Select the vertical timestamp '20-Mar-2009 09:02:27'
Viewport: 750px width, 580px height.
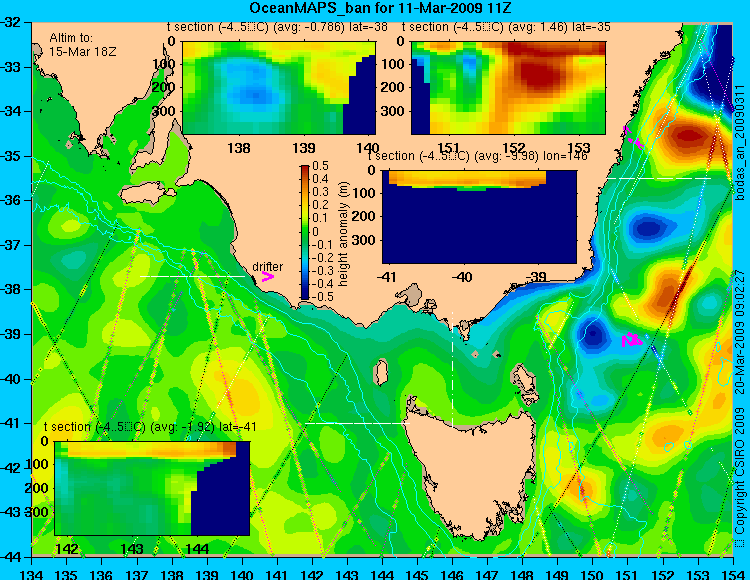click(x=740, y=331)
